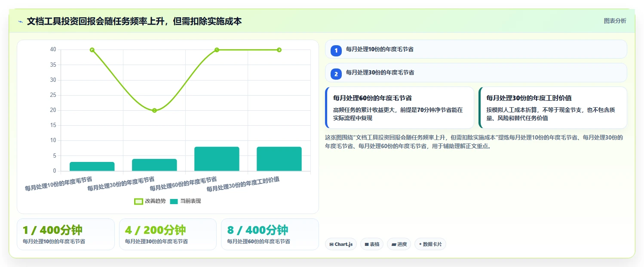Click the green 改善趋势 legend swatch
The height and width of the screenshot is (267, 644).
coord(138,201)
